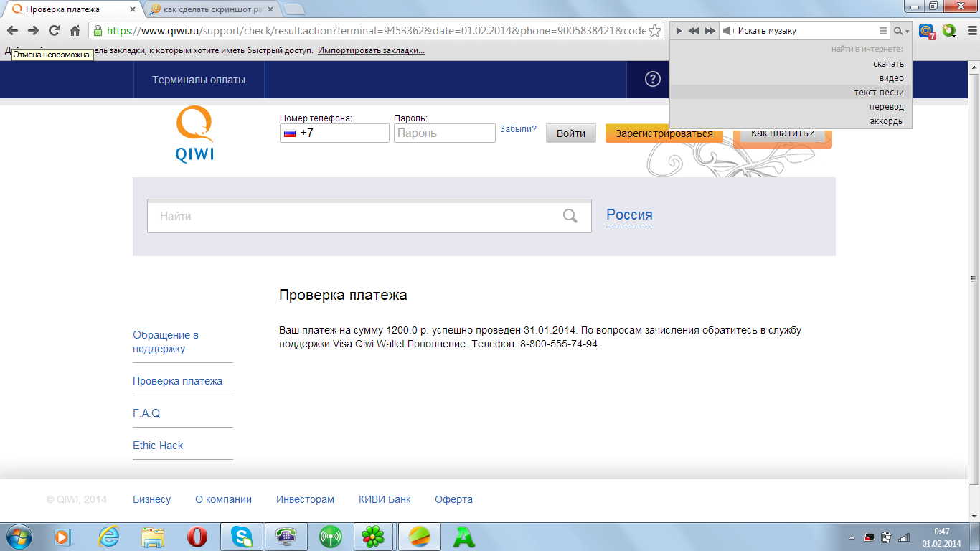
Task: Select the Russian flag country selector
Action: tap(290, 133)
